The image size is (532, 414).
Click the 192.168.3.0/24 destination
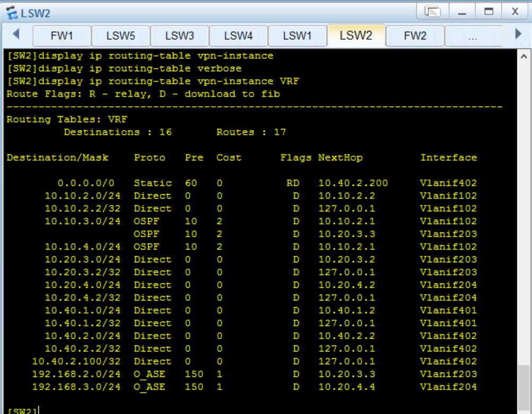[76, 387]
